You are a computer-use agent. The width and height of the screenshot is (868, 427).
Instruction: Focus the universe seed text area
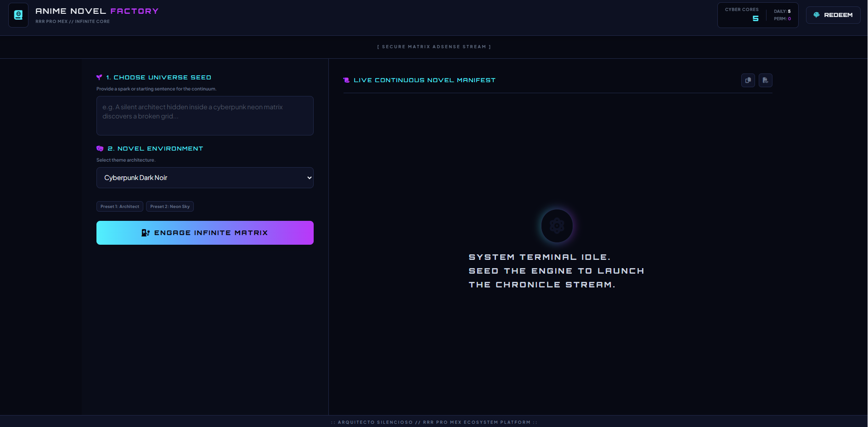pyautogui.click(x=205, y=116)
